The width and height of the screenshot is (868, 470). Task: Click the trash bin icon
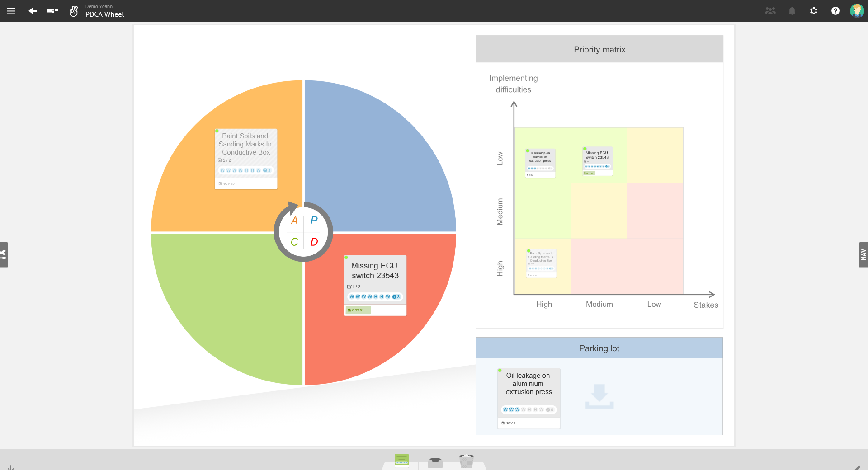[466, 461]
